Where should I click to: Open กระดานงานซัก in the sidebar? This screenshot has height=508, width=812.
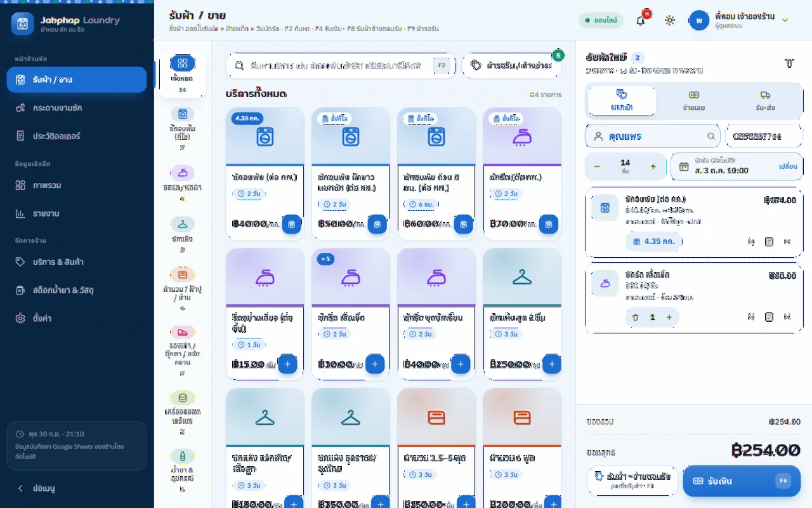(77, 108)
